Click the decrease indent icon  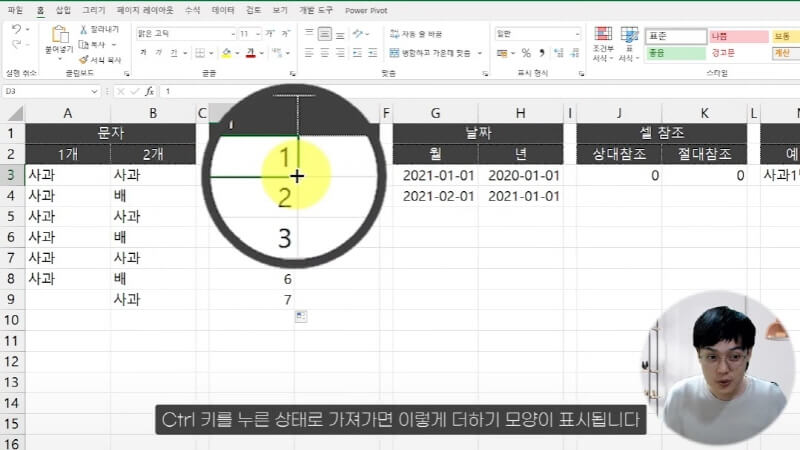357,53
